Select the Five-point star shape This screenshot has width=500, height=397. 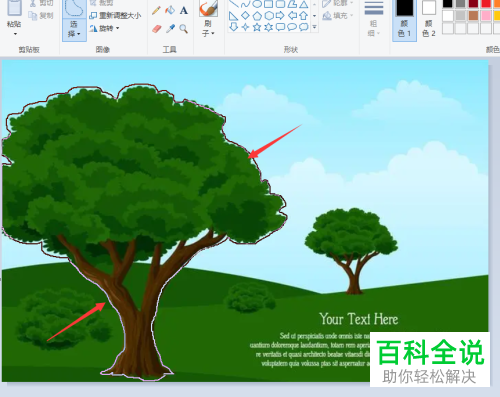click(257, 27)
